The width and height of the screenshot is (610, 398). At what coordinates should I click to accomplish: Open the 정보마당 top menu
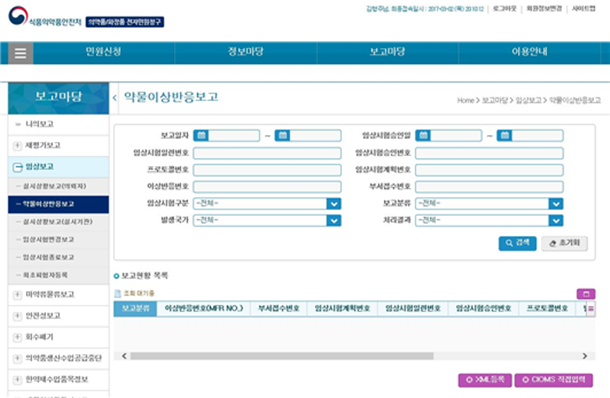(245, 52)
